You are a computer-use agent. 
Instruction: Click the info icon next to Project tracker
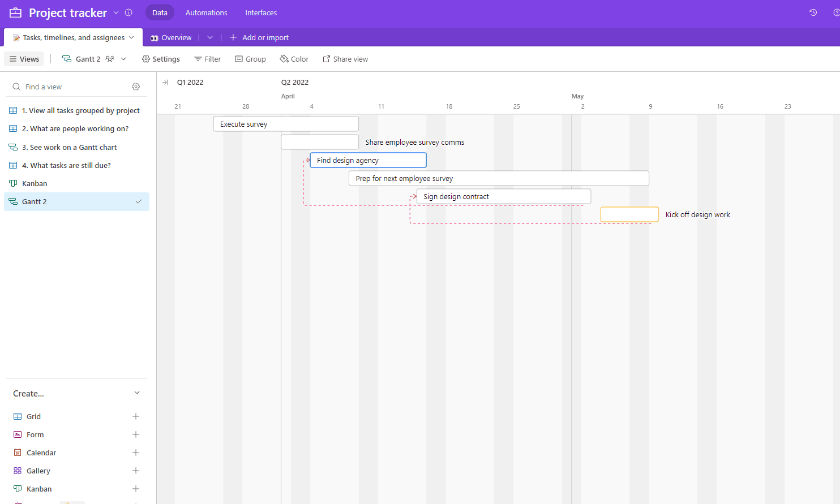click(x=129, y=12)
